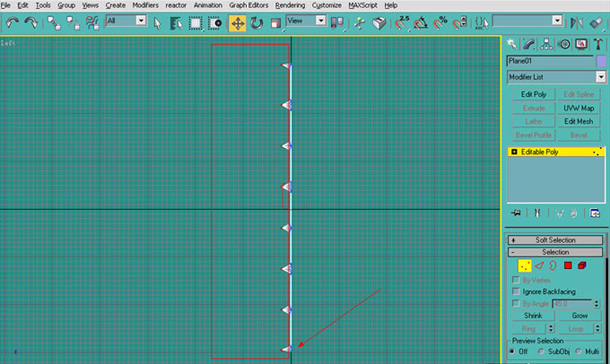This screenshot has height=364, width=610.
Task: Select the Vertex sub-object level icon
Action: coord(524,266)
